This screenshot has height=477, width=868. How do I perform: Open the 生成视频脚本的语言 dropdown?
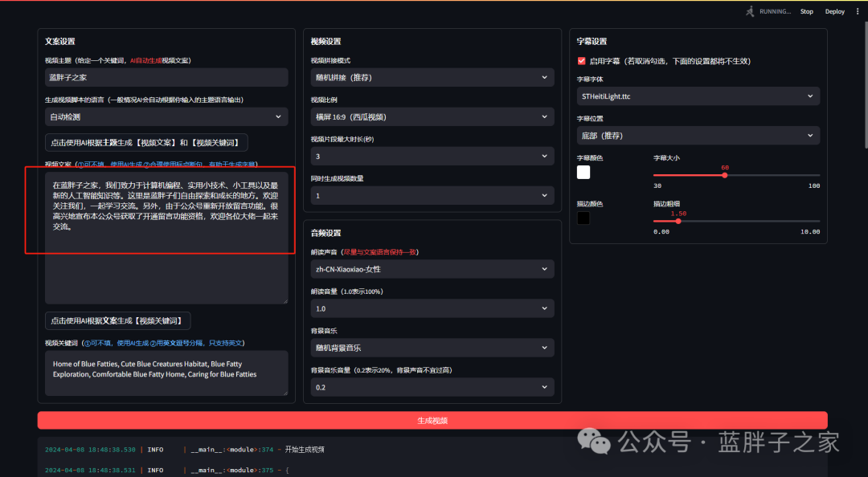(166, 117)
